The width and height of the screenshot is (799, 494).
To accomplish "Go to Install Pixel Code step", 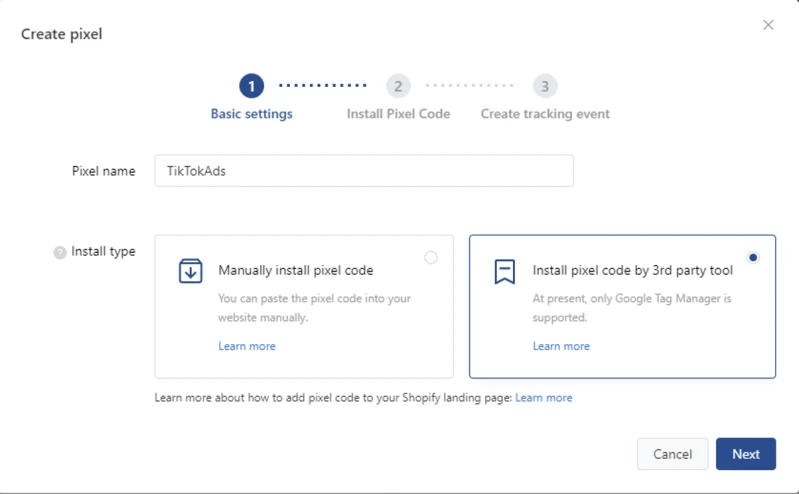I will 398,114.
